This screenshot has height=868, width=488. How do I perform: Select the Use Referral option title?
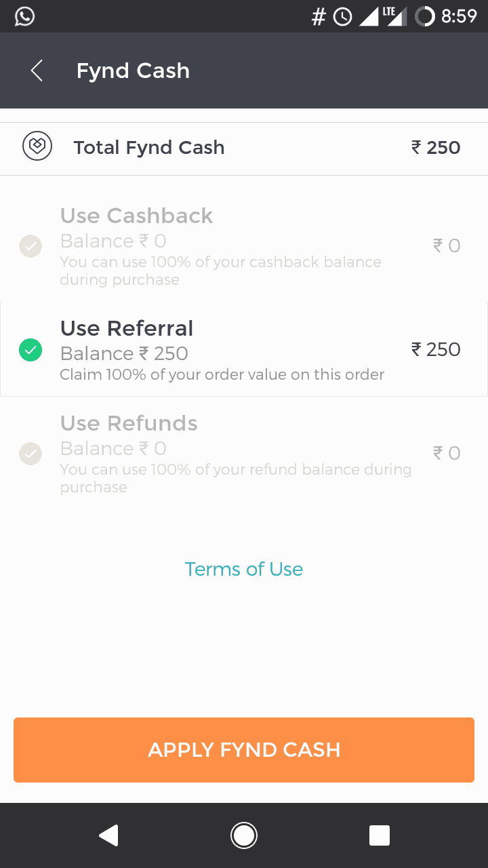(x=127, y=328)
